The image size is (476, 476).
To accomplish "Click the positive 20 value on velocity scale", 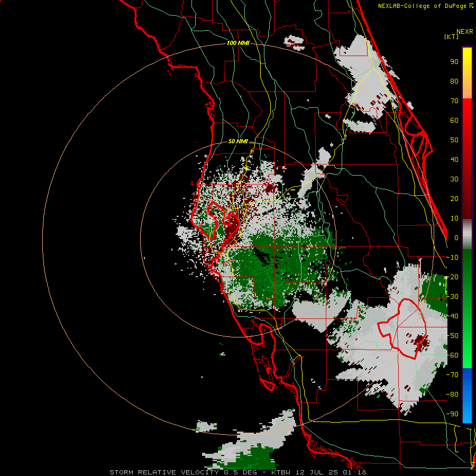I will point(454,198).
